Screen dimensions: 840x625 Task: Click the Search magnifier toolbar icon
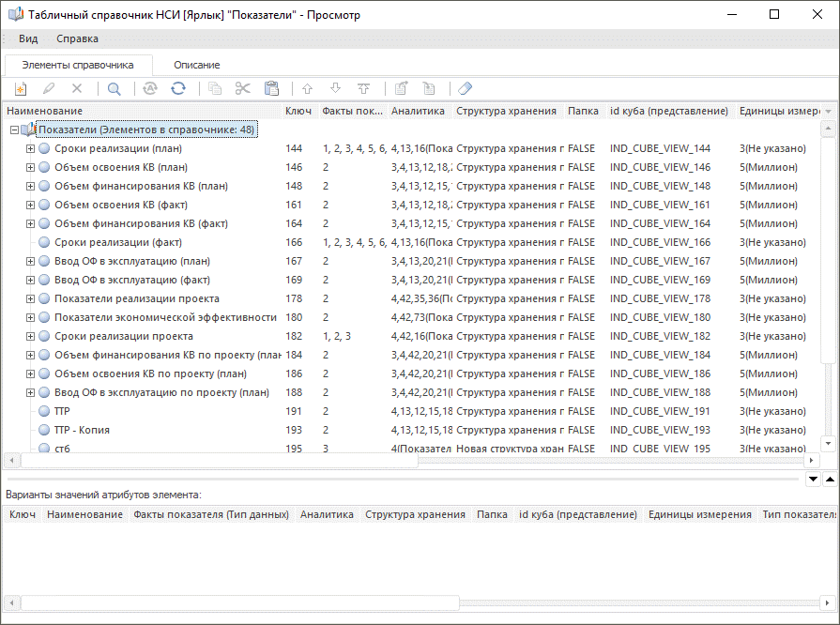114,88
